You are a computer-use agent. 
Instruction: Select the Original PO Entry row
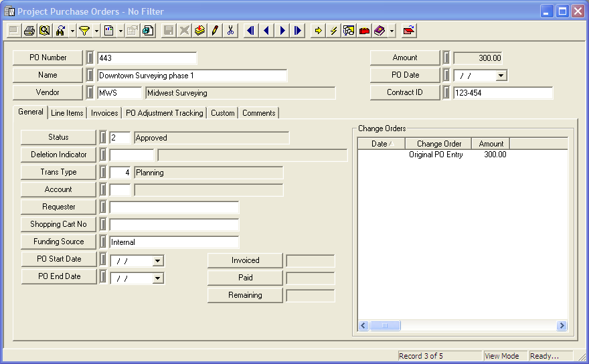(x=462, y=155)
